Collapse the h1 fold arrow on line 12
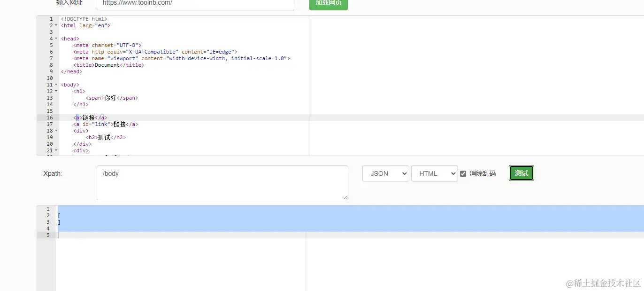This screenshot has width=644, height=291. [x=56, y=91]
